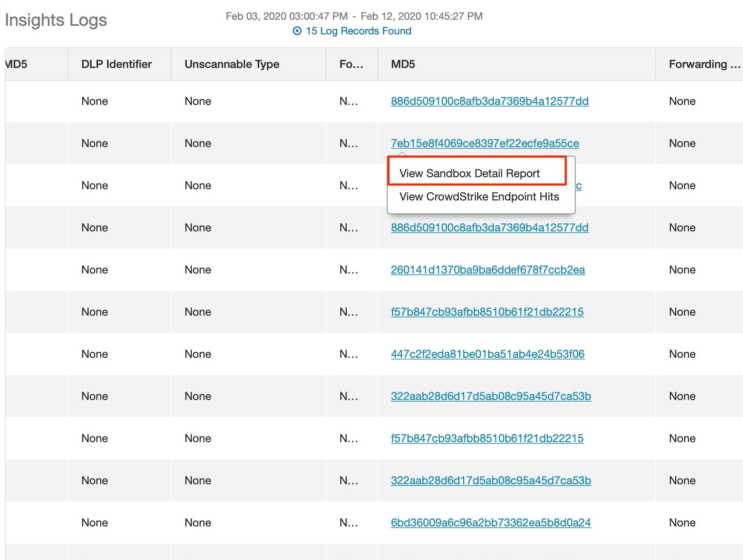Open MD5 hash 322aab28d6d17d5ab08c95a45d7ca53b

click(x=491, y=396)
